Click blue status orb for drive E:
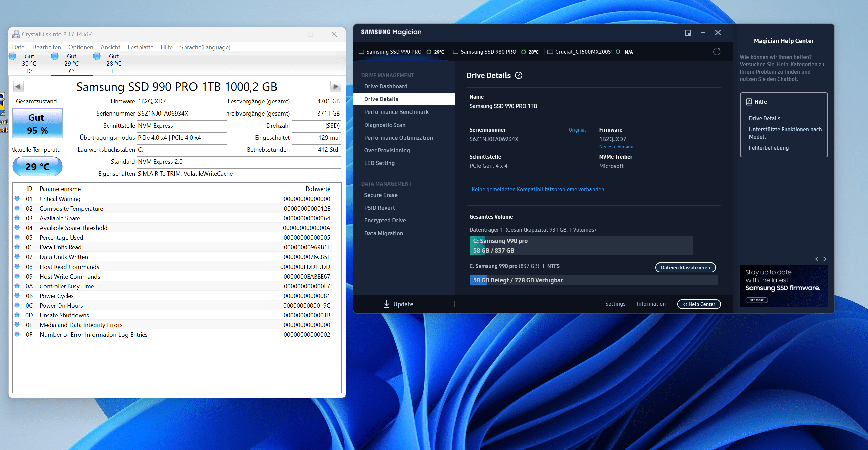The image size is (868, 450). (x=97, y=56)
